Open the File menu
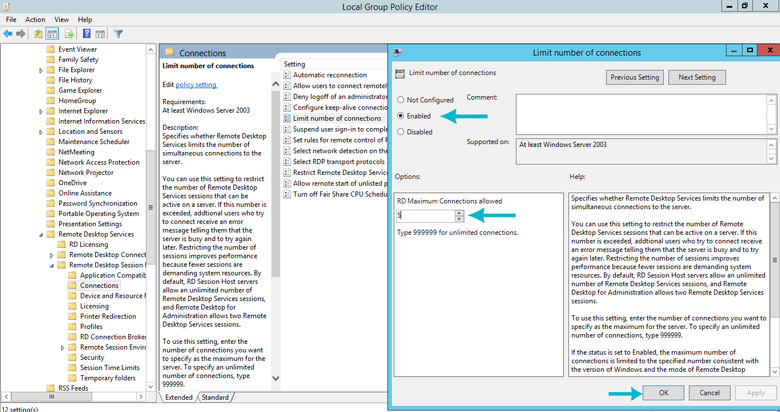This screenshot has width=780, height=412. pyautogui.click(x=11, y=19)
